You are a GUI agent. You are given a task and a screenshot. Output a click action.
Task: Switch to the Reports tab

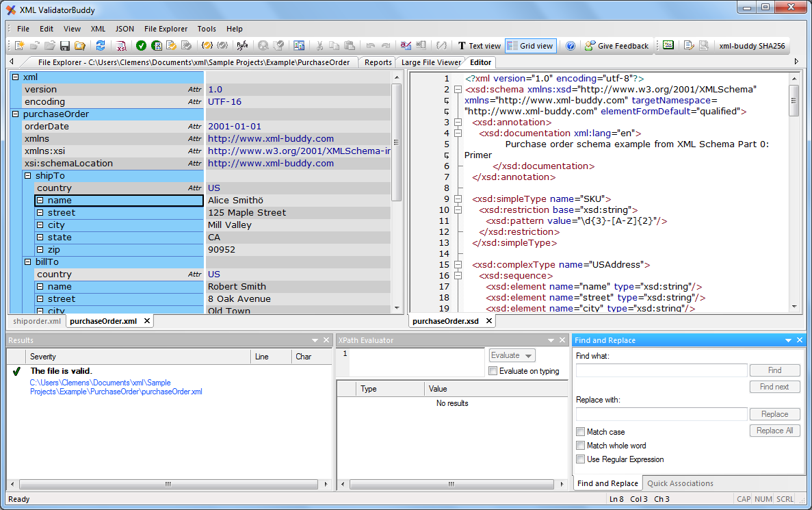coord(378,62)
